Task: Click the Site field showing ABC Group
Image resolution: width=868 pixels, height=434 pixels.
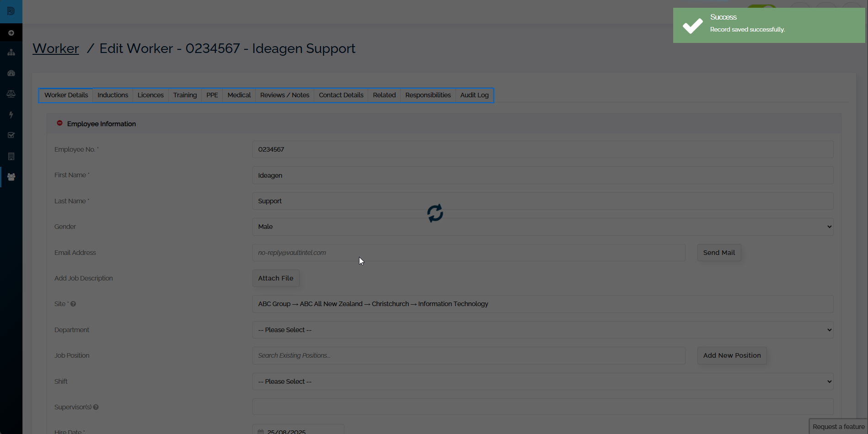Action: tap(543, 304)
